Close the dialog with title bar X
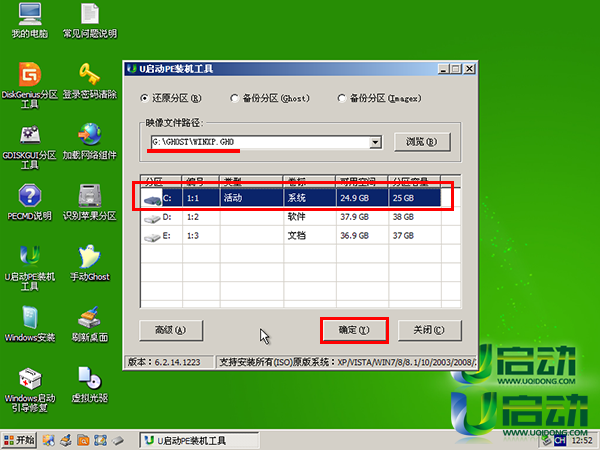 pyautogui.click(x=470, y=69)
